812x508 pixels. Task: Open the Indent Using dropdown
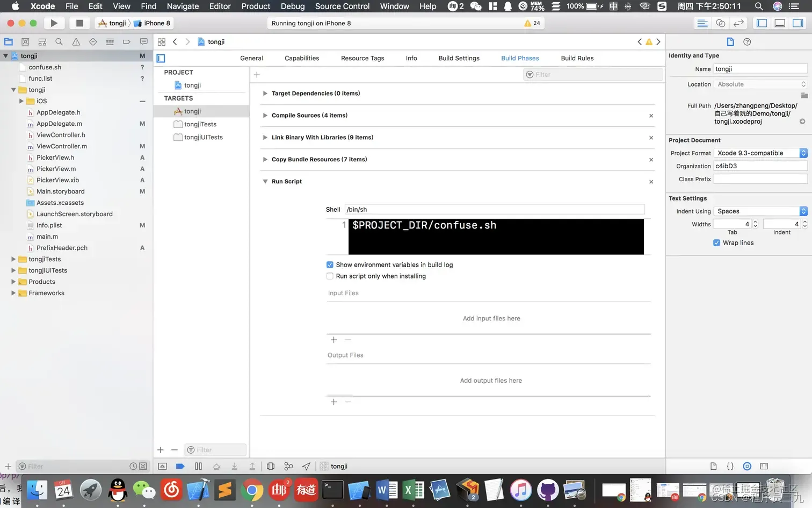[x=760, y=211]
